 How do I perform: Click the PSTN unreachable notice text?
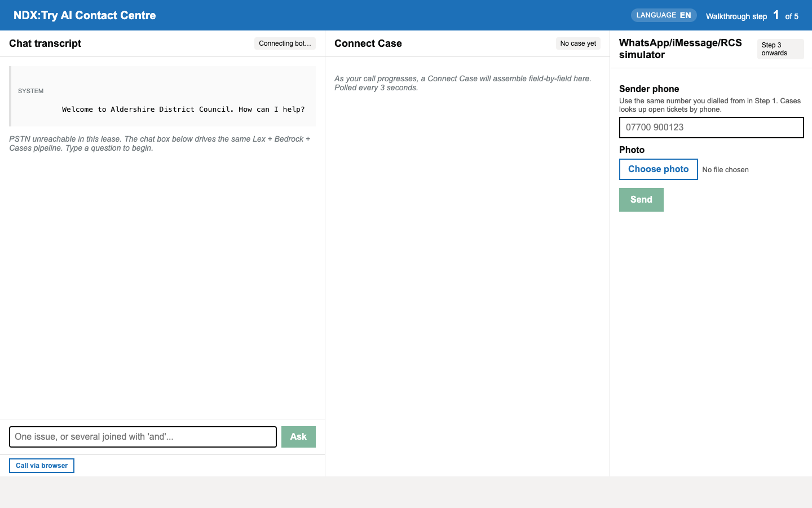coord(160,143)
